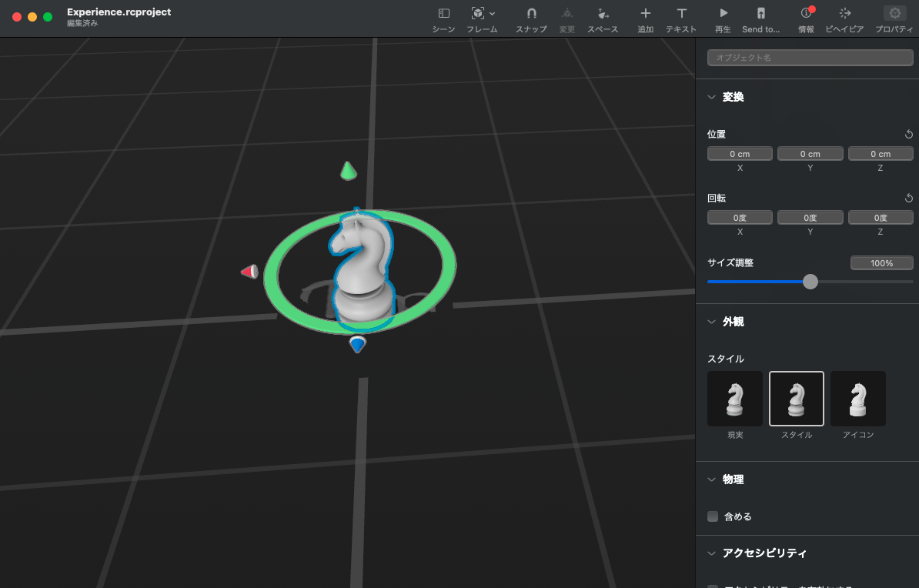Collapse the 外観 section
Viewport: 919px width, 588px height.
tap(711, 322)
